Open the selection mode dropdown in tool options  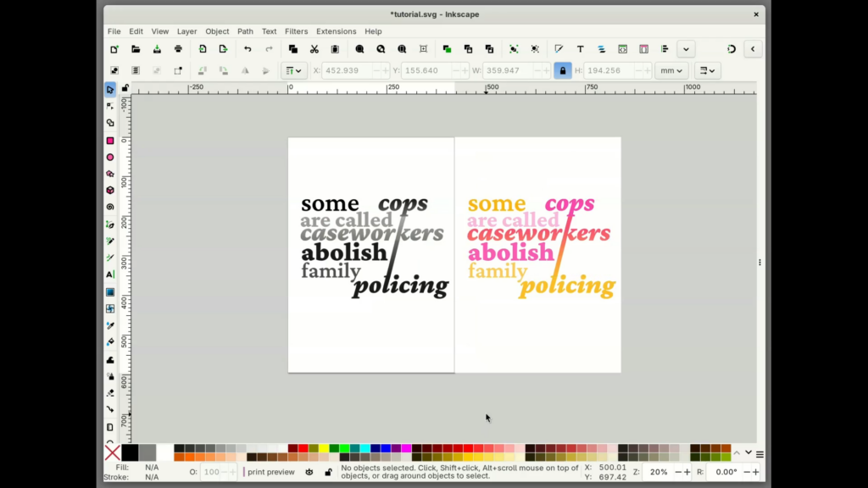pyautogui.click(x=293, y=70)
